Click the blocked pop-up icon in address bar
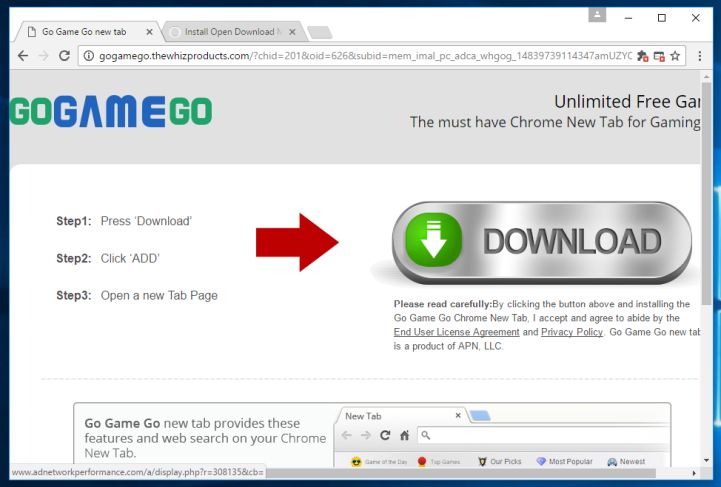The image size is (721, 487). pyautogui.click(x=659, y=56)
